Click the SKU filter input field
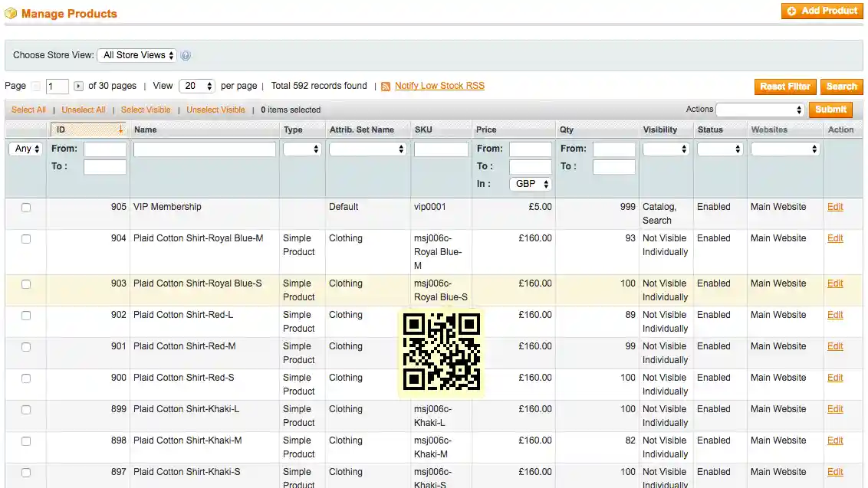This screenshot has width=868, height=488. pyautogui.click(x=441, y=149)
